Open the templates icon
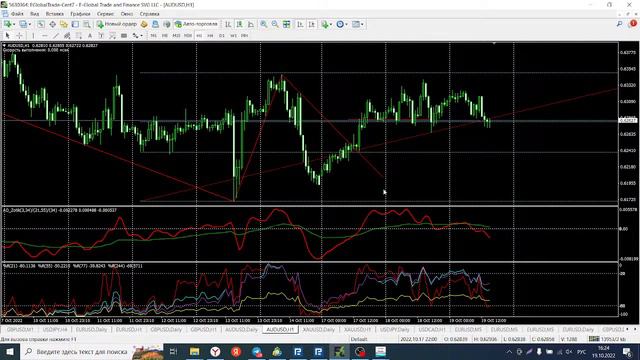Image resolution: width=640 pixels, height=360 pixels. click(x=356, y=24)
